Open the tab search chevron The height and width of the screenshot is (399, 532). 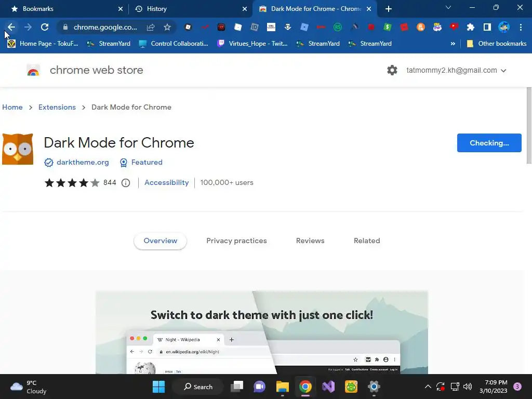448,7
